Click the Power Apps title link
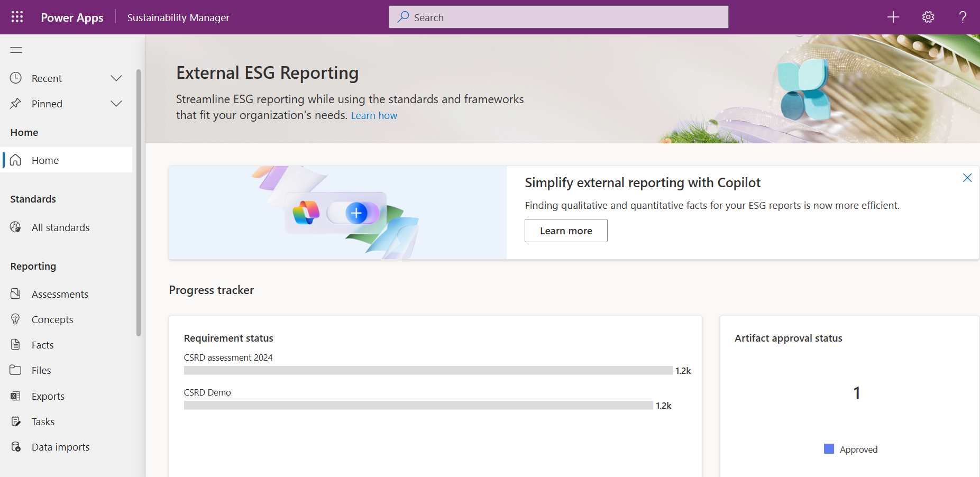980x477 pixels. pos(72,17)
